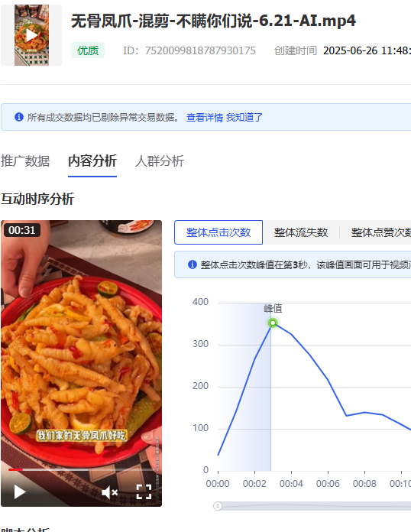The image size is (411, 532).
Task: Choose 整体点击次数 metric
Action: coord(218,232)
